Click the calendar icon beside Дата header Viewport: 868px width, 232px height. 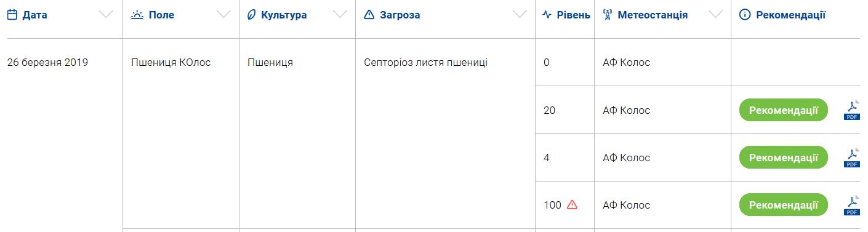click(12, 15)
